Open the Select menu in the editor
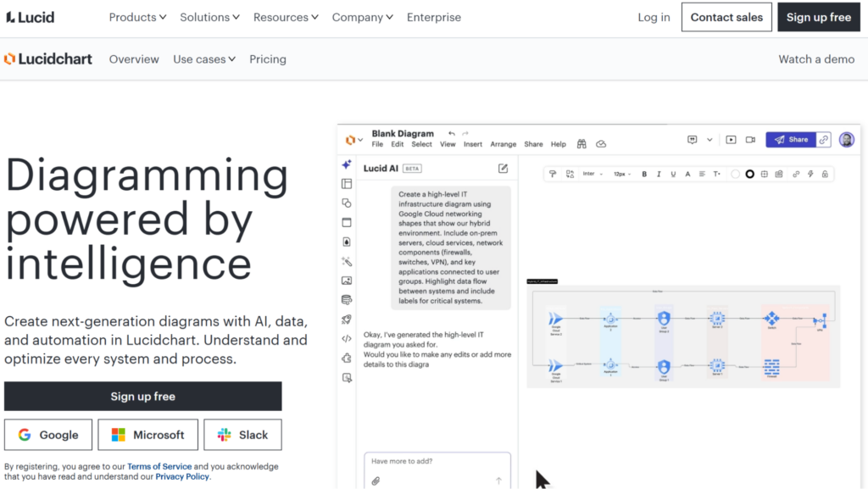The height and width of the screenshot is (489, 868). [x=421, y=144]
